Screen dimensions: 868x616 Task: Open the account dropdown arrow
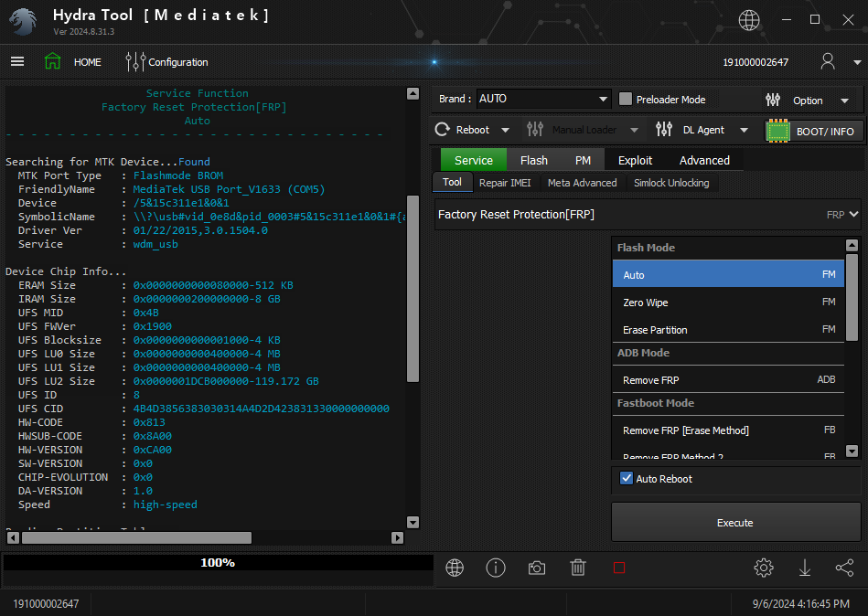click(857, 62)
